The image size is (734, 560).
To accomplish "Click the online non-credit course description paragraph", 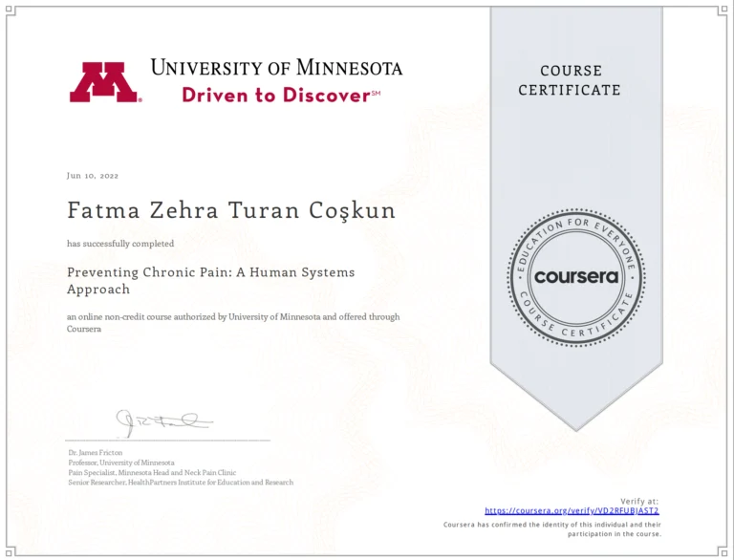I will pyautogui.click(x=232, y=322).
